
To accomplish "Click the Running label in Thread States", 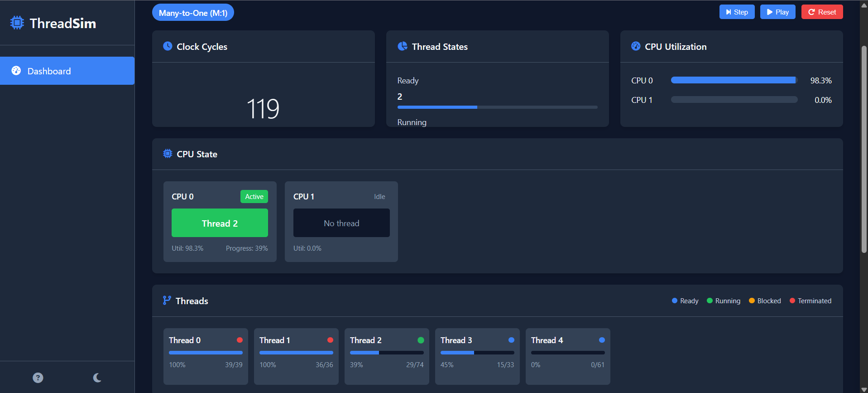I will [412, 122].
